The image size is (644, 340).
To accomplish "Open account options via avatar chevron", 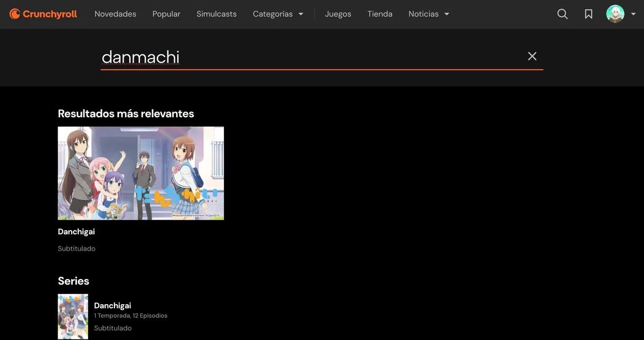I will coord(633,14).
